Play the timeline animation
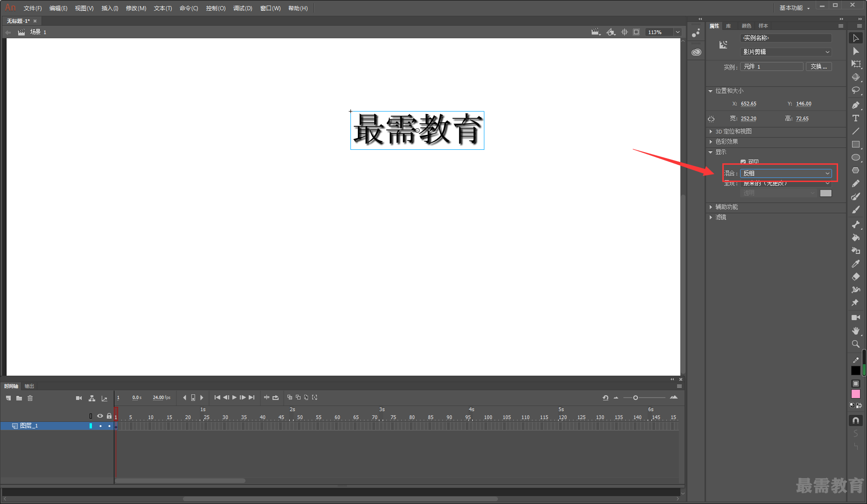The height and width of the screenshot is (504, 867). pos(234,398)
